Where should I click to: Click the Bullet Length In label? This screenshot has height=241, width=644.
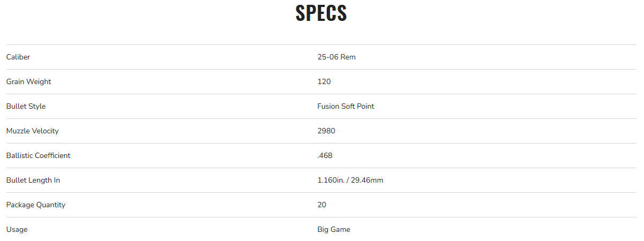coord(33,180)
